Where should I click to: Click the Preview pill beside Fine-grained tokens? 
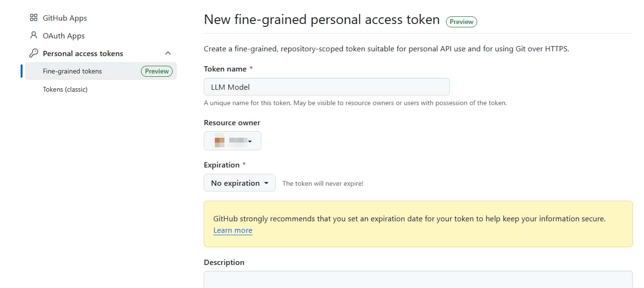(x=156, y=71)
